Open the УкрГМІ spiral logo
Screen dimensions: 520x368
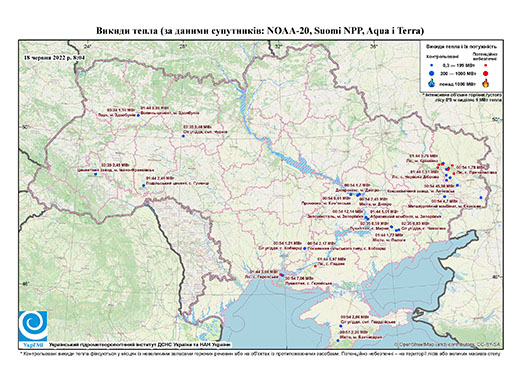[x=33, y=326]
